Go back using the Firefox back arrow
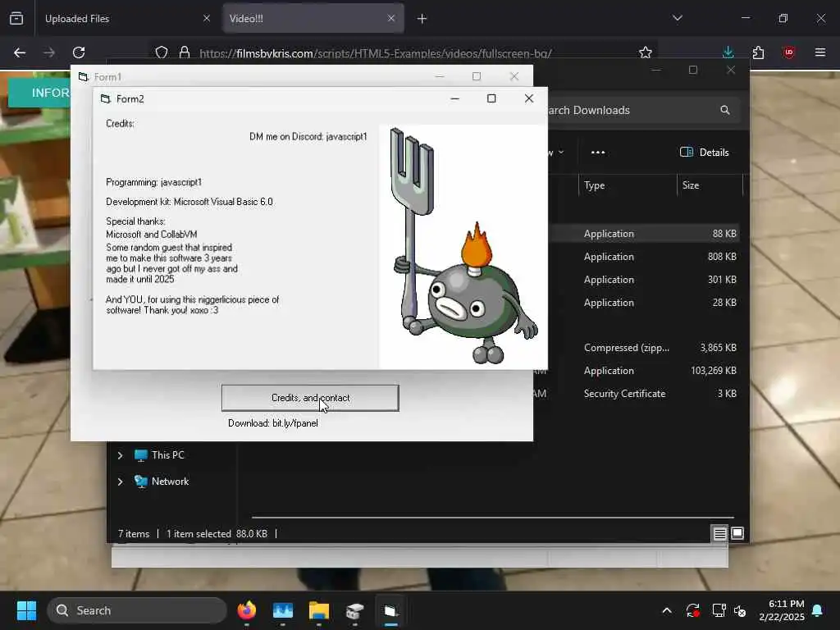The height and width of the screenshot is (630, 840). click(x=20, y=52)
